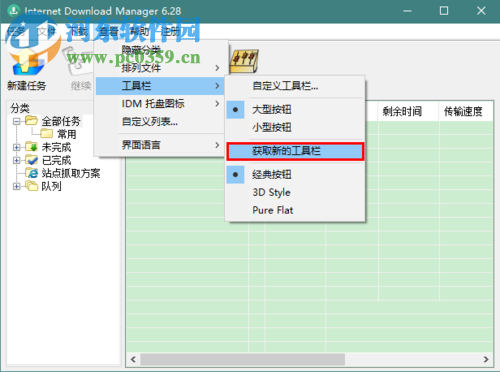Open the IDM 托盘图标 submenu

(160, 104)
